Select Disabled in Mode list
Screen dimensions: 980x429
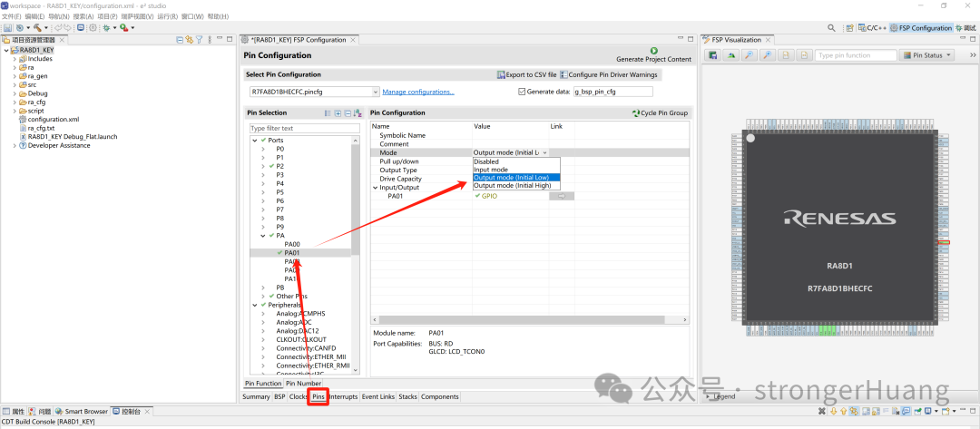516,161
